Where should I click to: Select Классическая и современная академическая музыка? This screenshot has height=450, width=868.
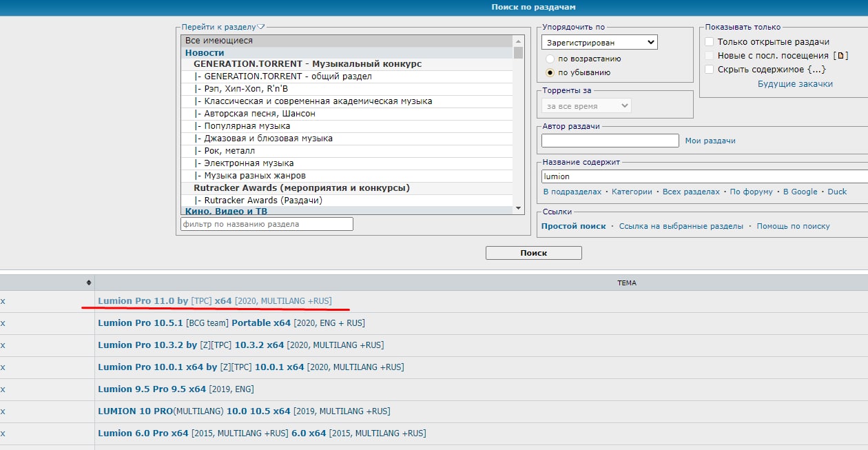[347, 101]
